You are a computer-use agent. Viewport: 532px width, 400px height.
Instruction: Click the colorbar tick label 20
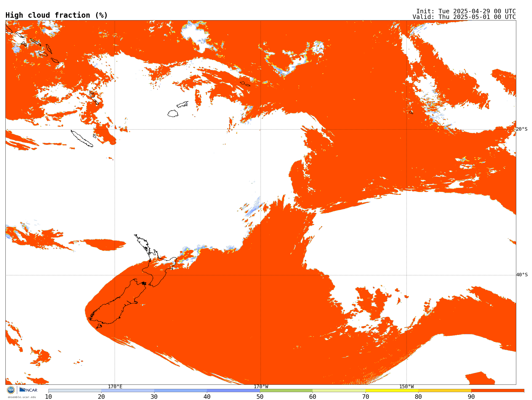click(x=101, y=397)
